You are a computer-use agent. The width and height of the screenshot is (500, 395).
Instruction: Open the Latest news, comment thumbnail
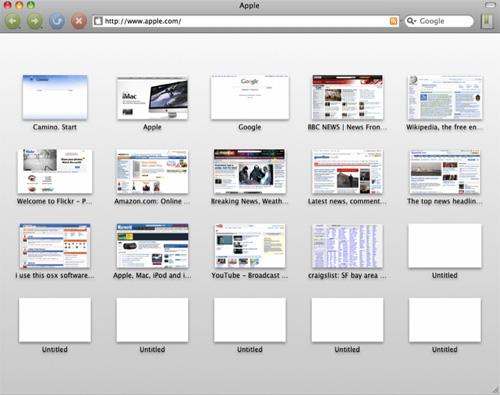[x=347, y=171]
